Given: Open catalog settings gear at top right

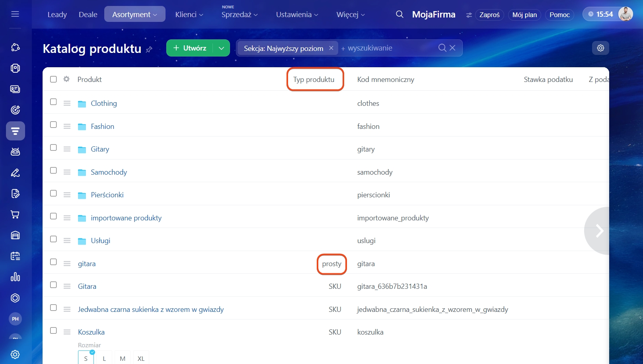Looking at the screenshot, I should (x=600, y=48).
